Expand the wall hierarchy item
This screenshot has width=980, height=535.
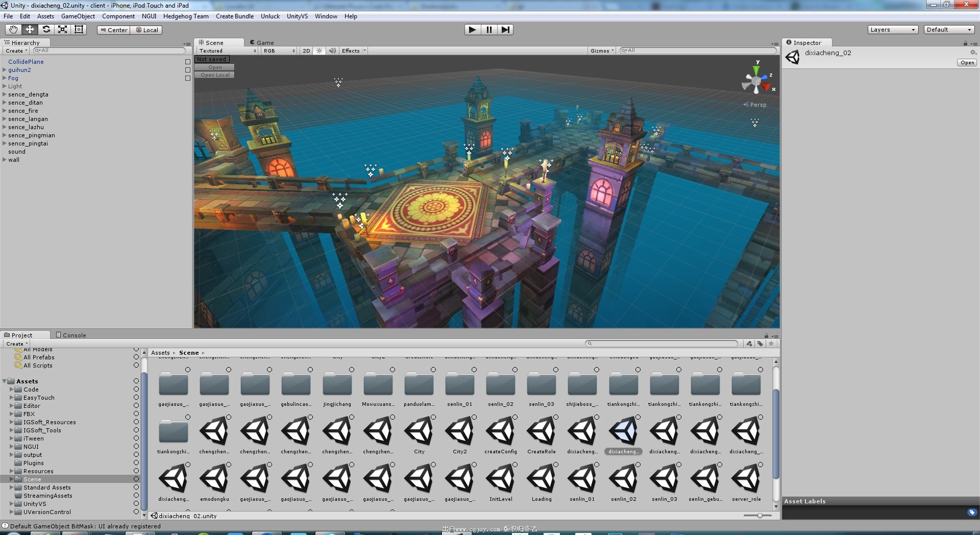coord(5,160)
